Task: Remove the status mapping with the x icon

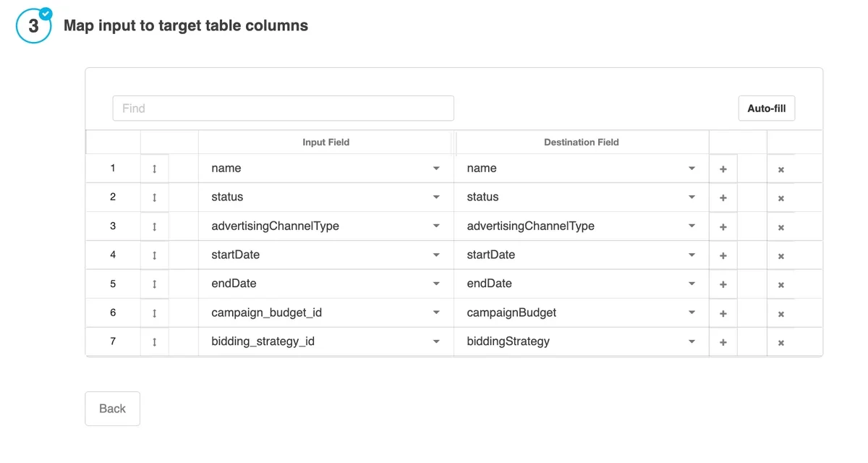Action: [781, 197]
